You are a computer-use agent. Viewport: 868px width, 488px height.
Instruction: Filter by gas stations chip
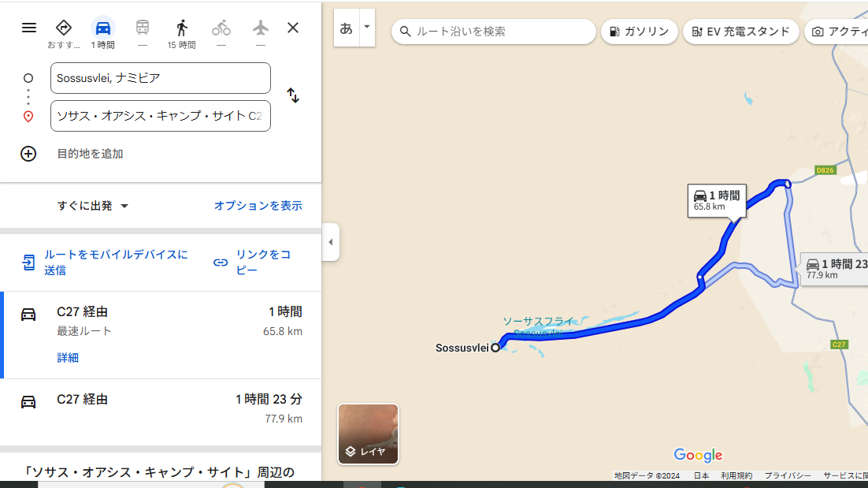pos(639,32)
